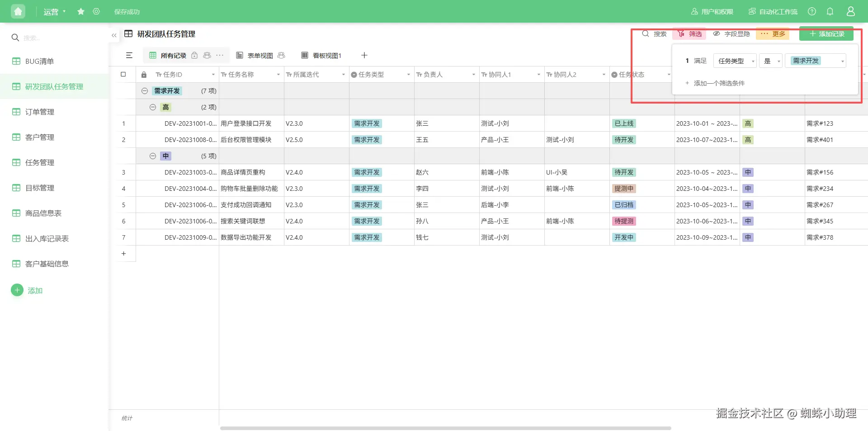
Task: Click the lock icon on 所有记录 tab
Action: click(x=194, y=55)
